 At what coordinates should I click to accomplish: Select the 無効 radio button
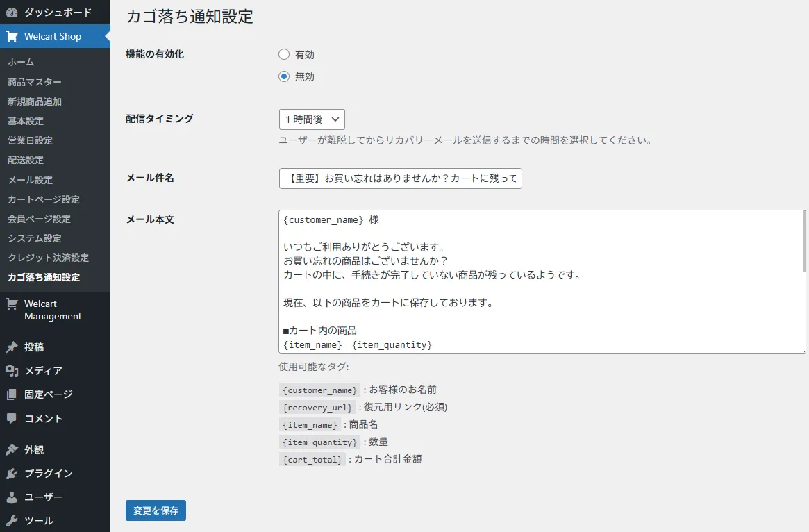tap(284, 76)
